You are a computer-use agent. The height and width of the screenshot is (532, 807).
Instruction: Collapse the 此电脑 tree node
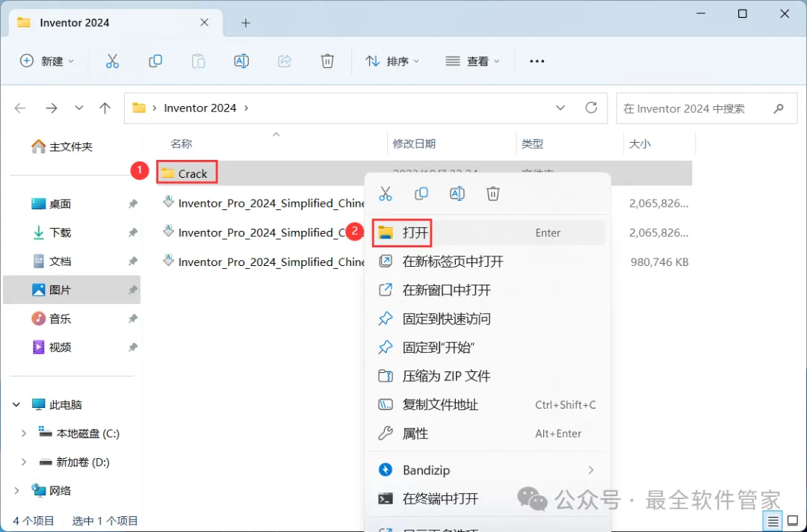coord(16,405)
